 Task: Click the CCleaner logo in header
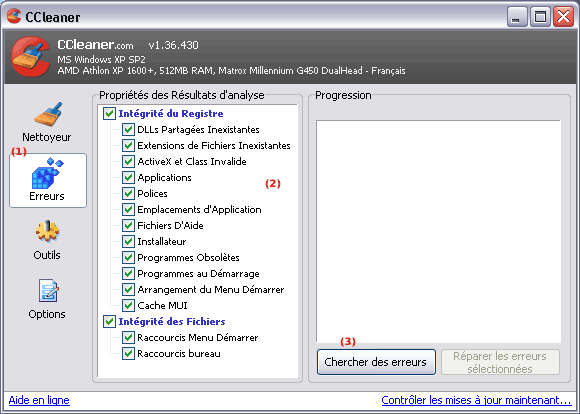pos(30,57)
